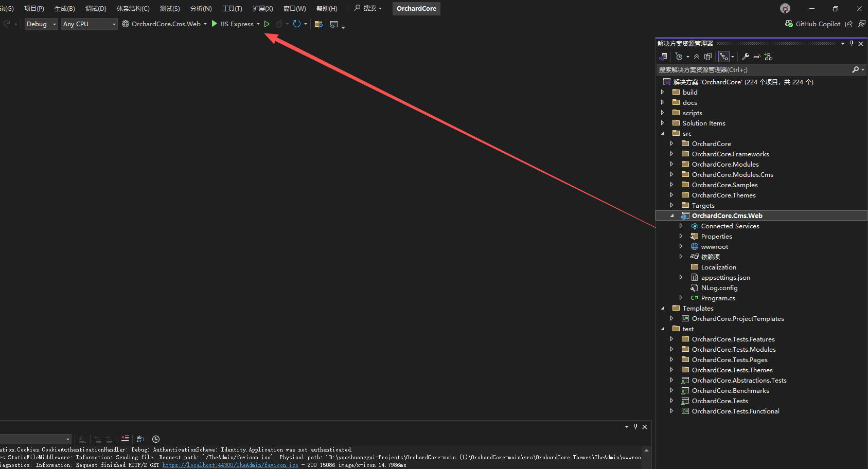Collapse all items in Solution Explorer
The height and width of the screenshot is (469, 868).
(697, 57)
